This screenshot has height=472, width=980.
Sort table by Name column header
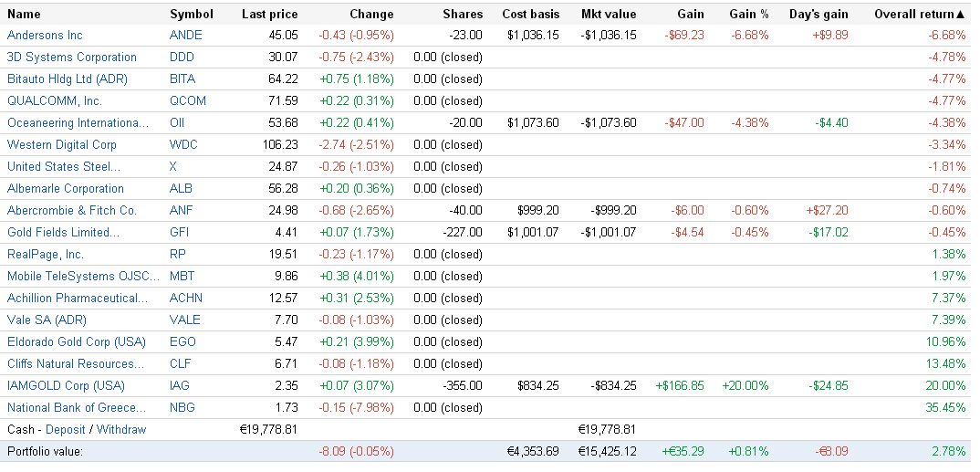pos(24,14)
